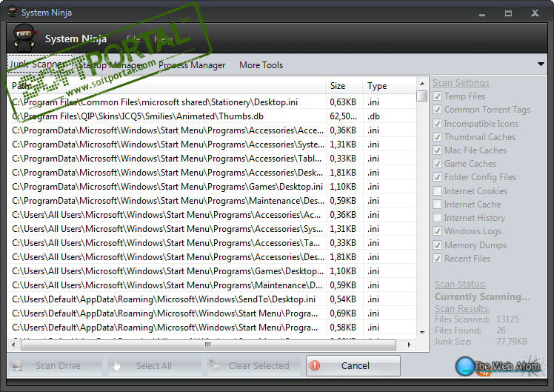This screenshot has height=392, width=554.
Task: Click the hand icon beside Select All
Action: pos(116,366)
